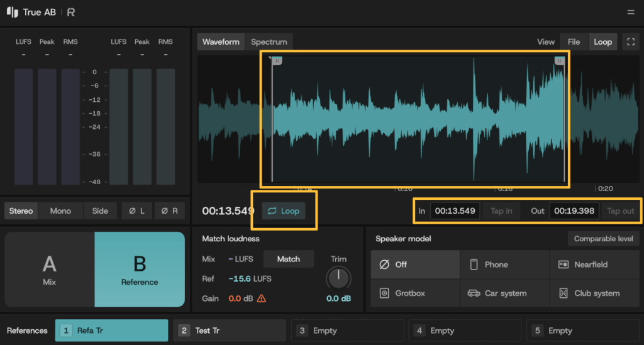Open the hamburger menu icon
644x345 pixels.
coord(630,13)
